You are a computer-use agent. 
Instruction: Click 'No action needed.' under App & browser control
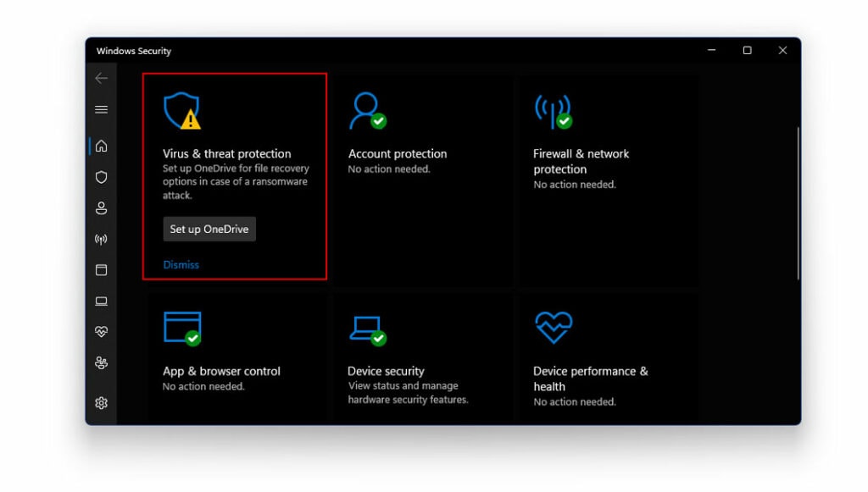pyautogui.click(x=203, y=386)
